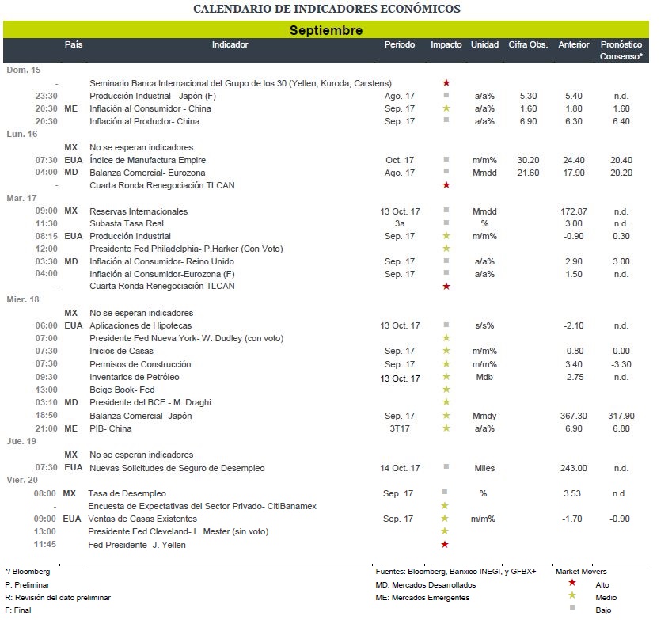The width and height of the screenshot is (672, 620).
Task: Click the grey square for Producción Industrial - Japón (F)
Action: click(x=446, y=95)
